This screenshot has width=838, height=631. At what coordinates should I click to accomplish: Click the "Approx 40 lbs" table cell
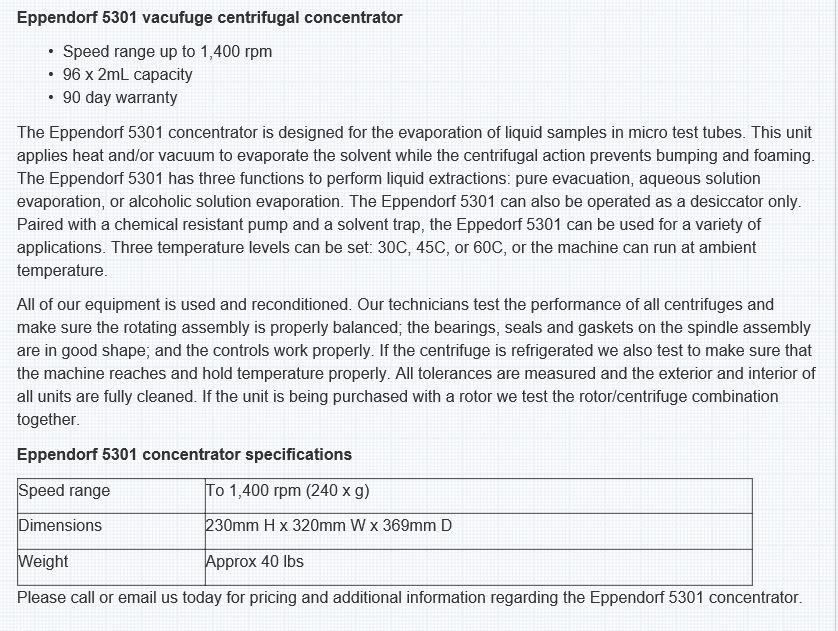pos(254,562)
